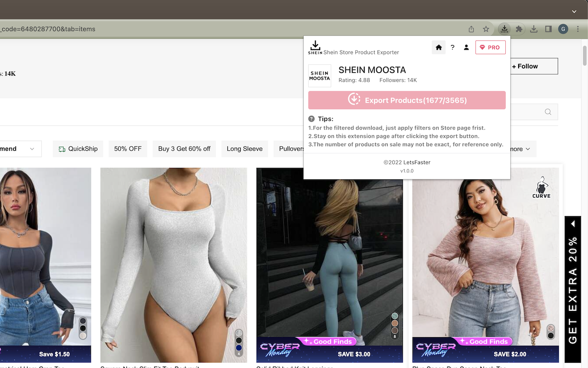The image size is (588, 368).
Task: Pick the black swatch on corset tee
Action: point(83,328)
